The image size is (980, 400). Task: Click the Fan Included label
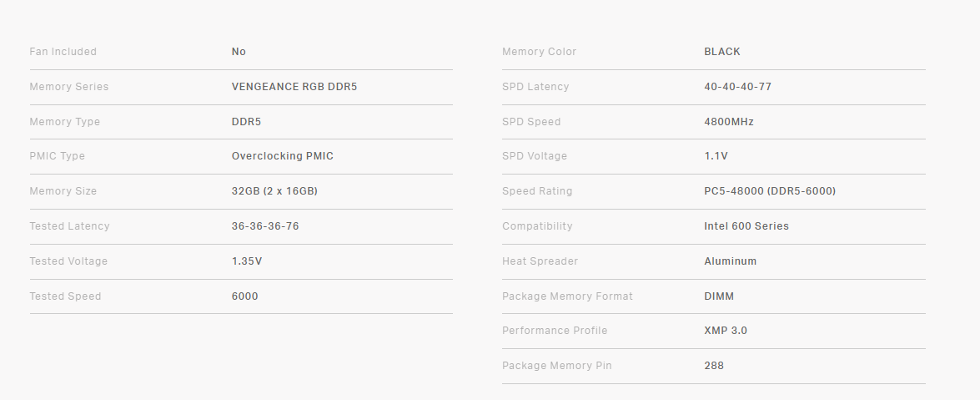63,52
